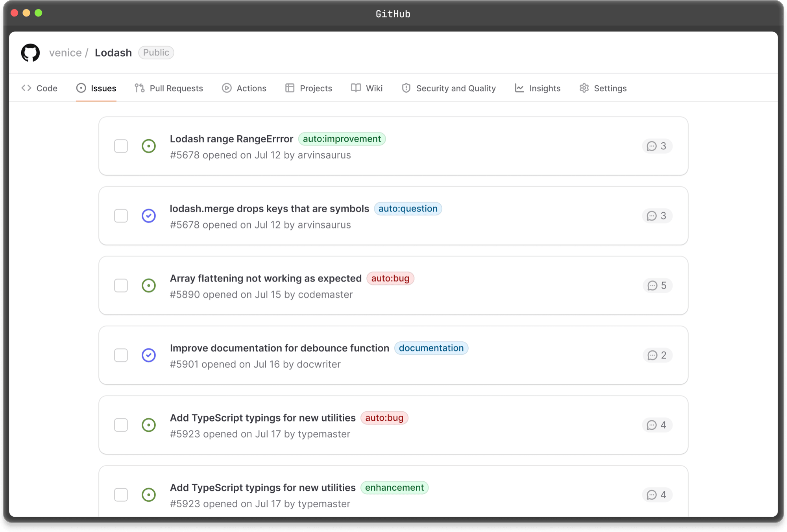Tick checkbox for Array flattening issue
Screen dimensions: 787x532
pos(121,285)
